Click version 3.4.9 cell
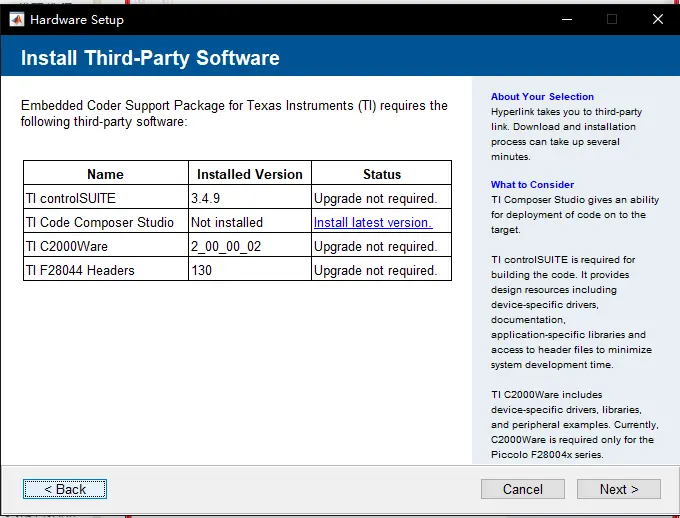 tap(250, 198)
